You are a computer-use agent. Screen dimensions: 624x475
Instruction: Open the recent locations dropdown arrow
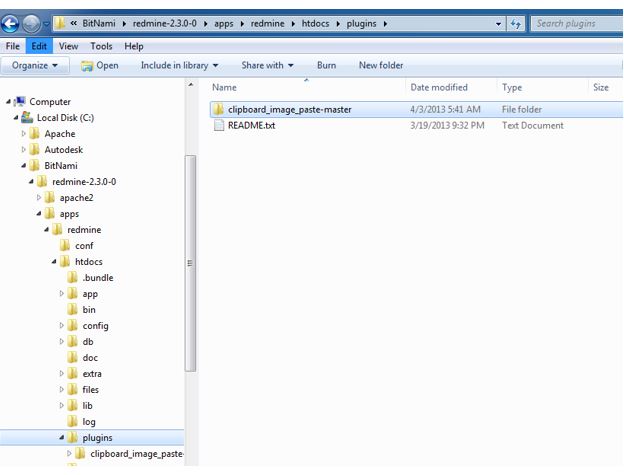click(46, 24)
